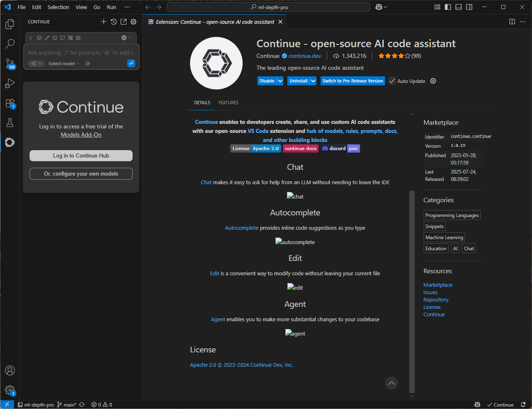
Task: Open the Explorer view in activity bar
Action: [10, 24]
